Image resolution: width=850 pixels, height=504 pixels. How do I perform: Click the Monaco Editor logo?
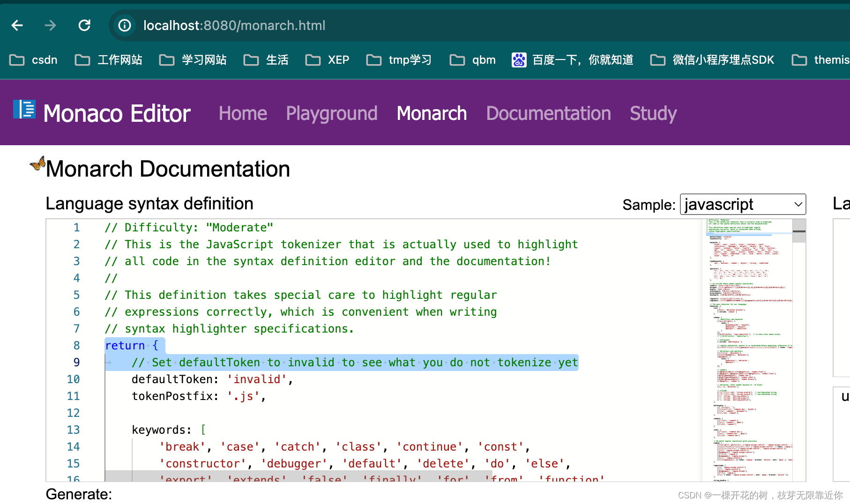[x=24, y=111]
